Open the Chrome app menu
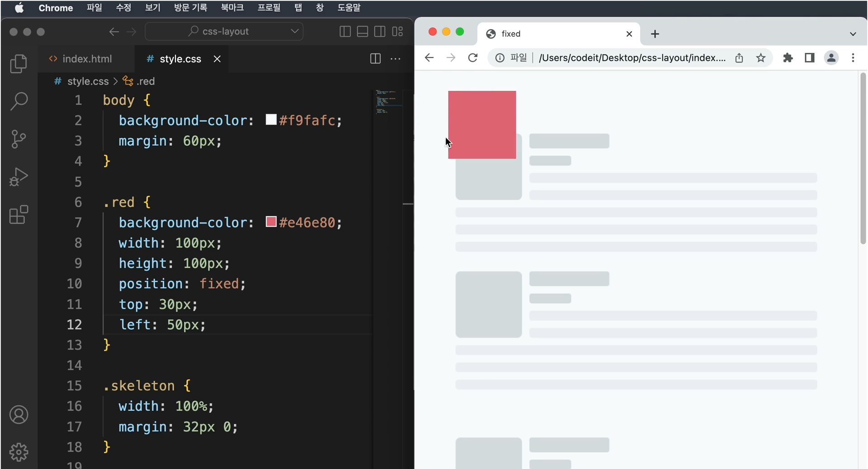868x469 pixels. [56, 8]
